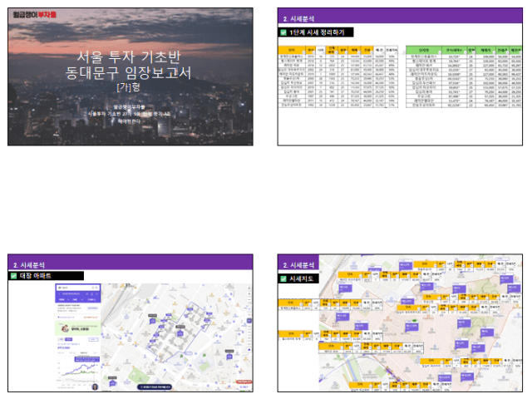Click the green check icon beside 시세지도

click(283, 279)
